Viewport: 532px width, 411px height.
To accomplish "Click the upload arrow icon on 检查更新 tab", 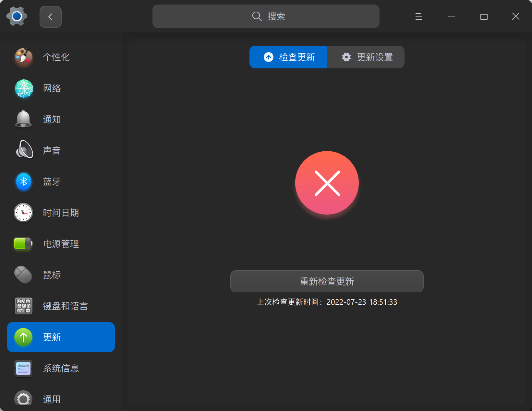I will (269, 57).
